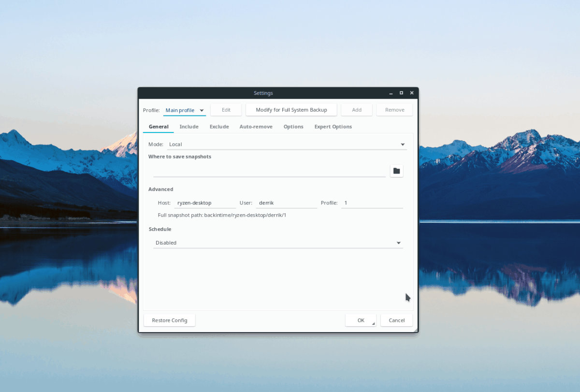Click the Remove profile button

(x=394, y=110)
